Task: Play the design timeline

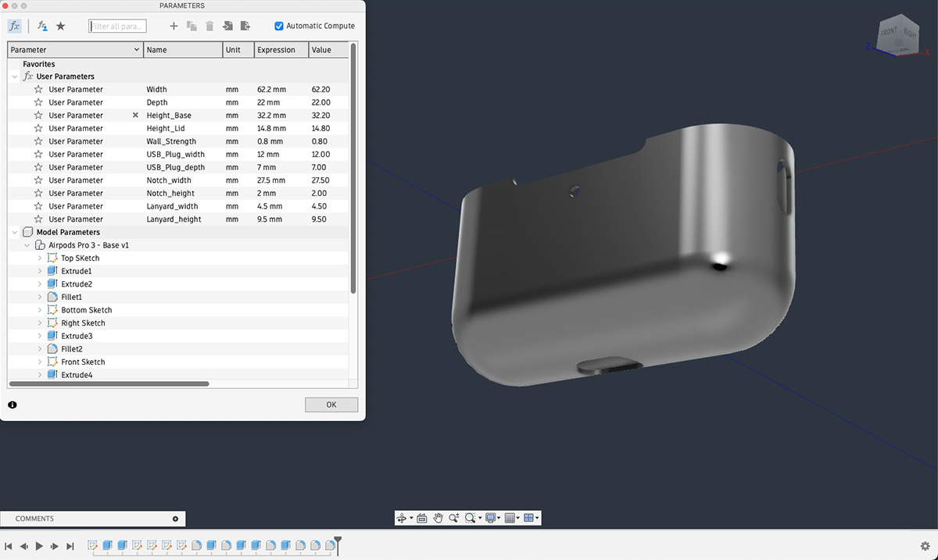Action: (x=39, y=547)
